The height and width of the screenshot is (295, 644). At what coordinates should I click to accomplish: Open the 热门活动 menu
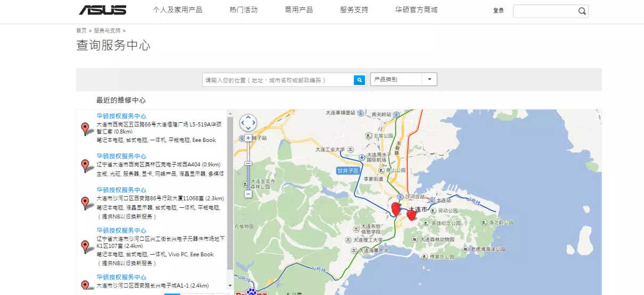click(x=243, y=10)
